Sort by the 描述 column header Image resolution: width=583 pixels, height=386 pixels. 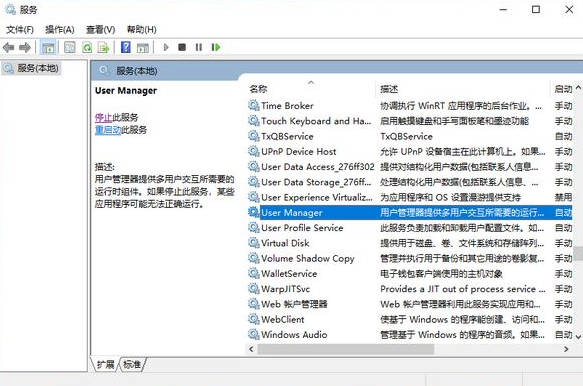click(389, 89)
